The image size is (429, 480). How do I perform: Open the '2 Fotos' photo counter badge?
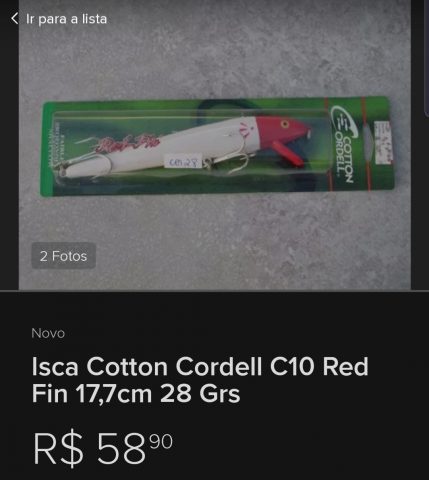(x=64, y=256)
